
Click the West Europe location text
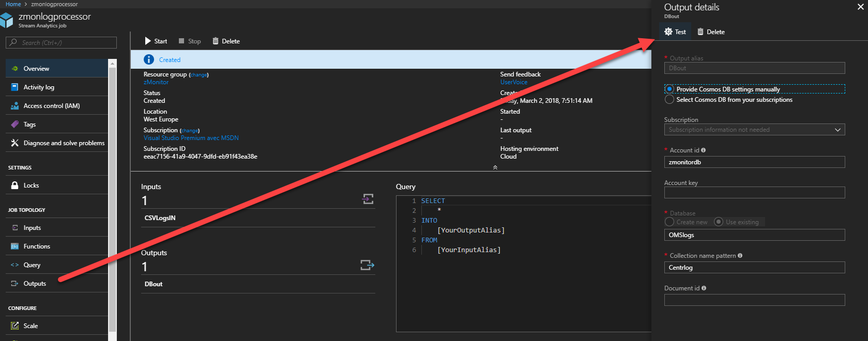click(x=161, y=119)
